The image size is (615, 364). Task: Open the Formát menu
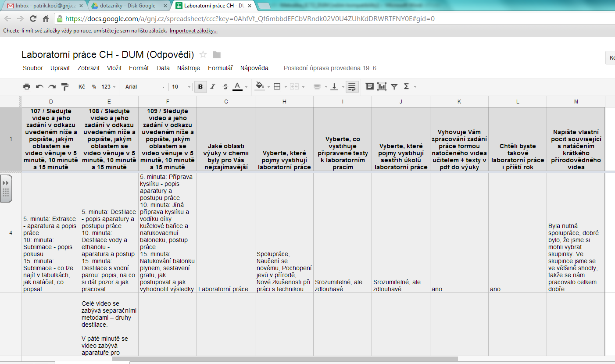pos(139,68)
